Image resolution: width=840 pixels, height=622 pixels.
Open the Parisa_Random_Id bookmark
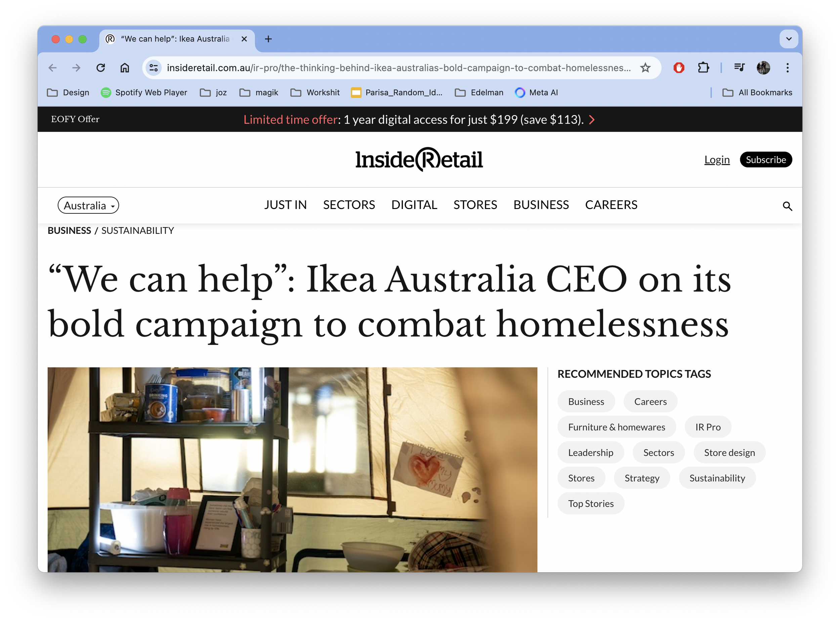(x=396, y=93)
